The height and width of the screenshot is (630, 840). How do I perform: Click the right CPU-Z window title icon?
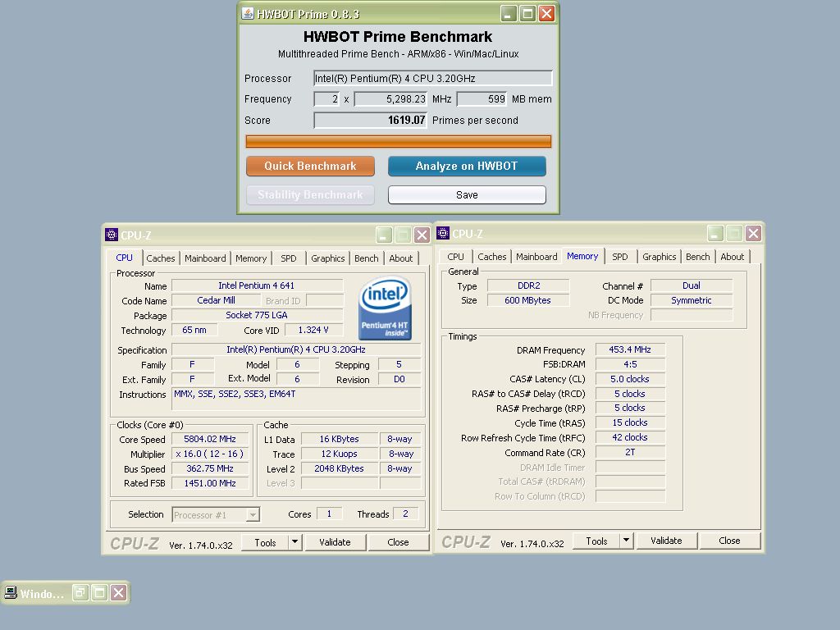443,233
